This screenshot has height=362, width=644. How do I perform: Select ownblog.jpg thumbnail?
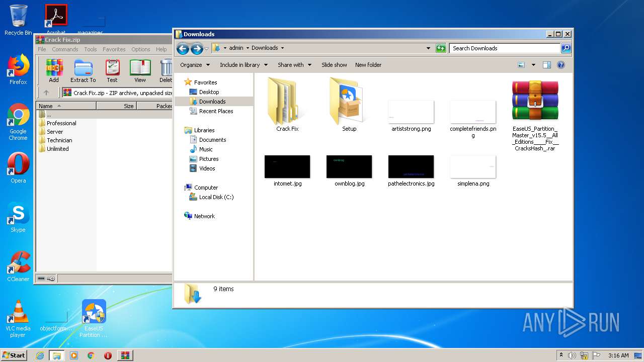(x=349, y=171)
